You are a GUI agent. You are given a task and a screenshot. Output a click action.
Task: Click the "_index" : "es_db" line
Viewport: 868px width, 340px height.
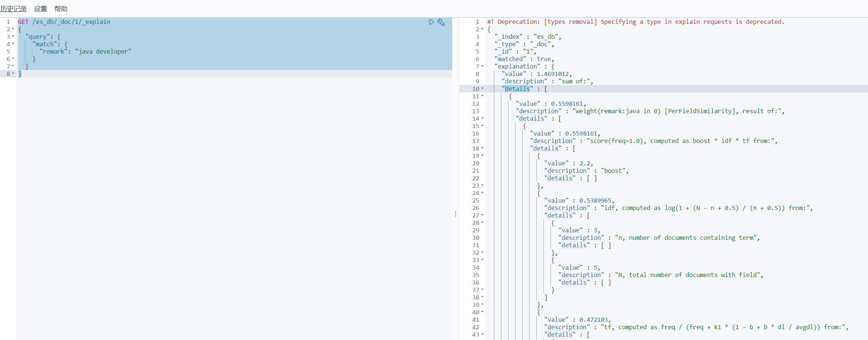point(528,37)
